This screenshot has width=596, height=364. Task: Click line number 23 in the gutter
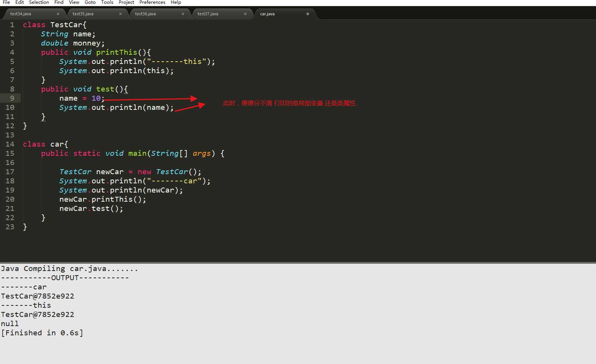coord(10,227)
